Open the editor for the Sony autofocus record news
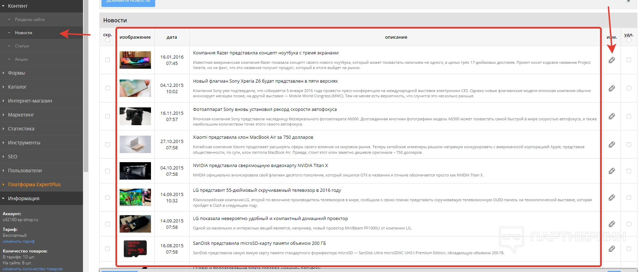This screenshot has height=272, width=644. (612, 116)
